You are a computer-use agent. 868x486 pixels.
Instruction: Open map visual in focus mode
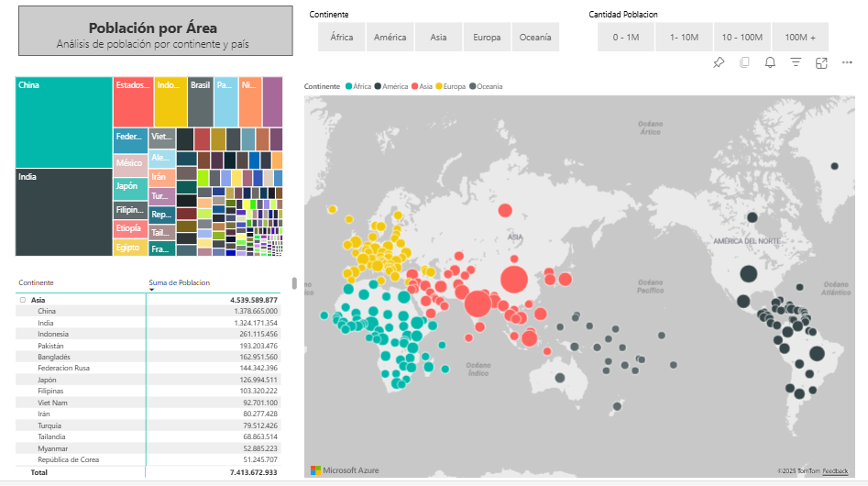click(x=821, y=62)
